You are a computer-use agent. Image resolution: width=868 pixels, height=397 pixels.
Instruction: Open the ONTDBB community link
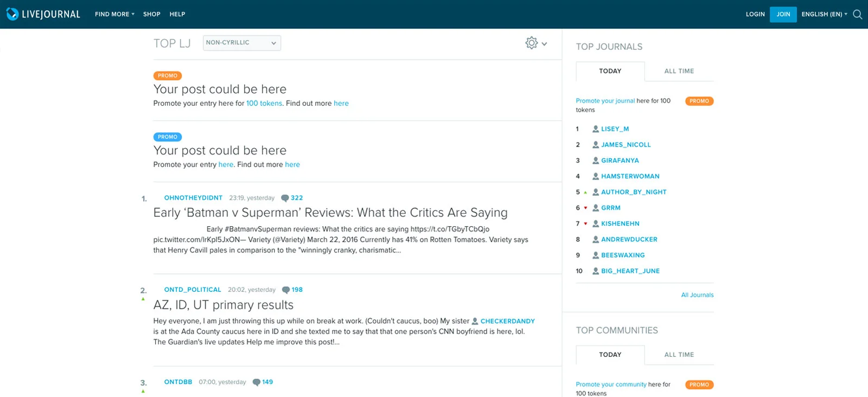point(178,382)
